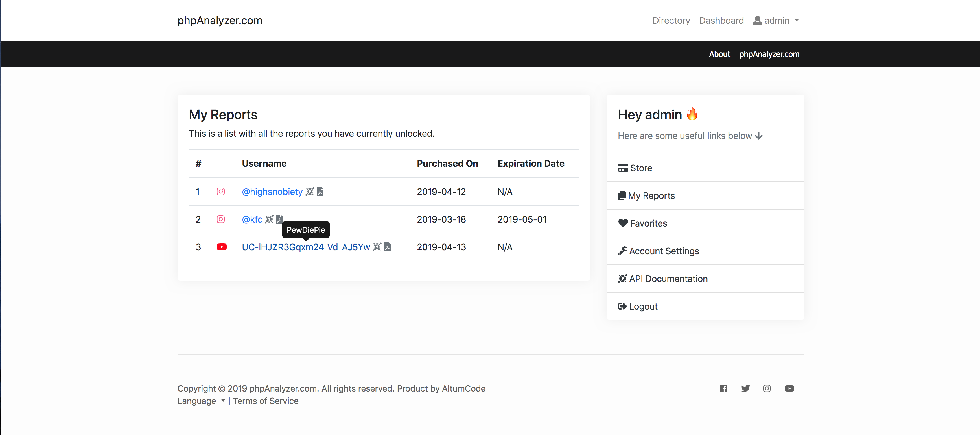This screenshot has width=980, height=435.
Task: Open the @kfc report link
Action: tap(252, 219)
